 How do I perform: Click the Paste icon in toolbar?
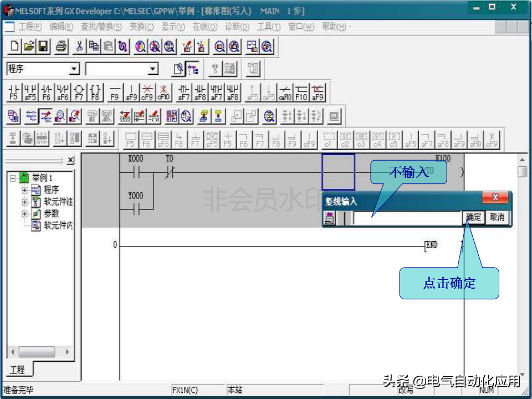108,46
